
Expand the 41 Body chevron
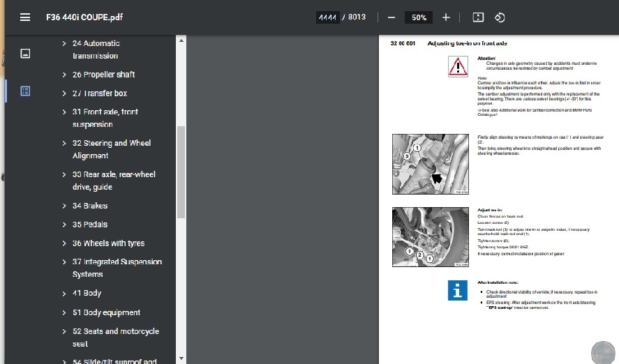[64, 294]
